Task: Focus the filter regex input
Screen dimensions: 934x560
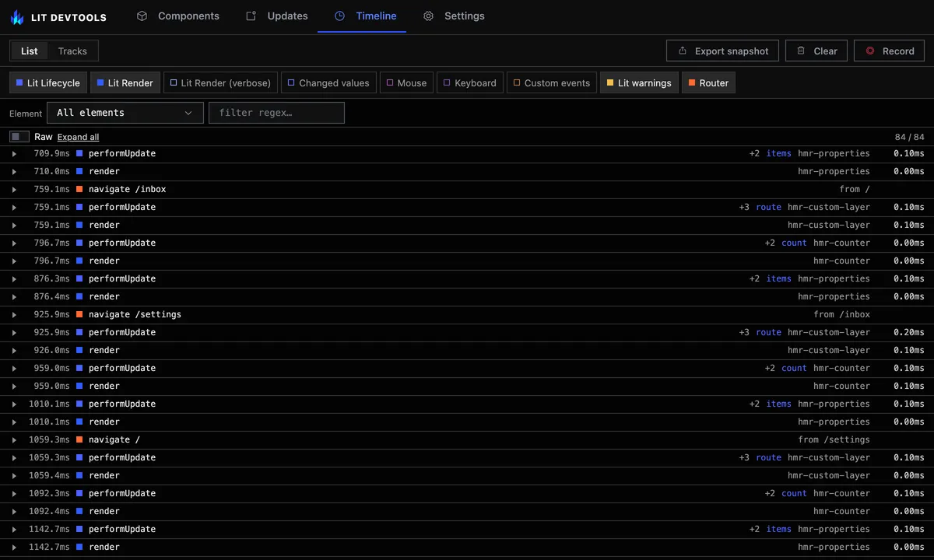Action: [276, 113]
